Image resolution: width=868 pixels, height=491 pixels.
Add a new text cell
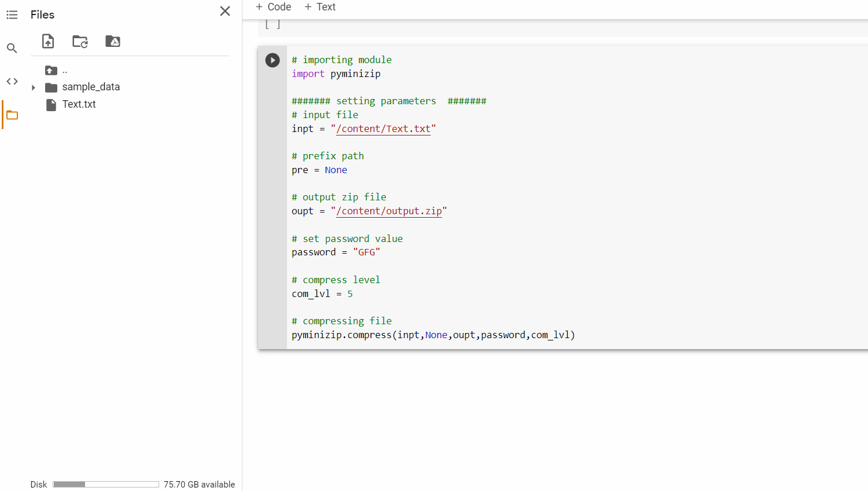[319, 7]
